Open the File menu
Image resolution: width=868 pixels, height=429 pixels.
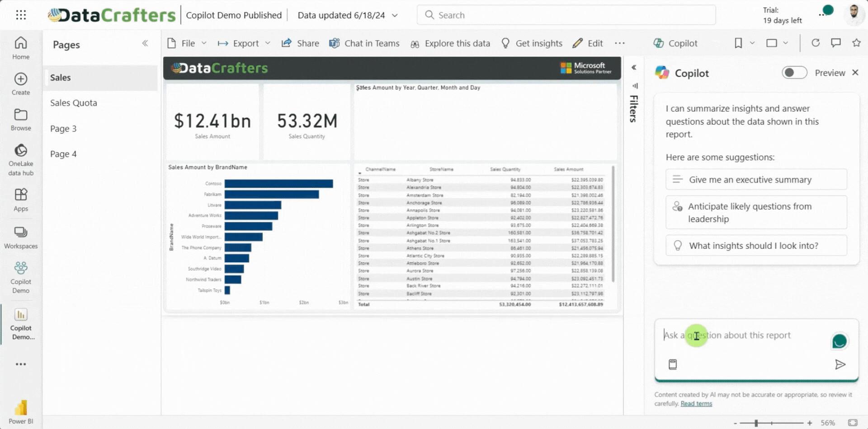[187, 43]
